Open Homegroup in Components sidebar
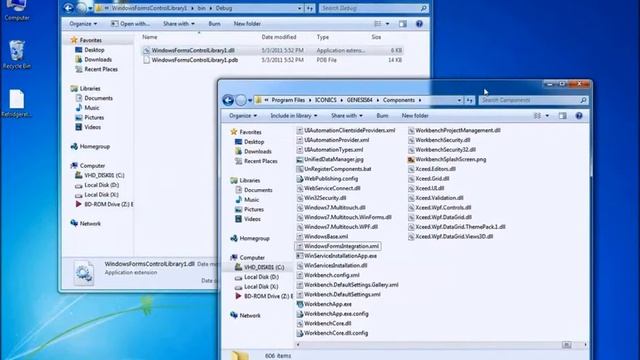 click(250, 238)
